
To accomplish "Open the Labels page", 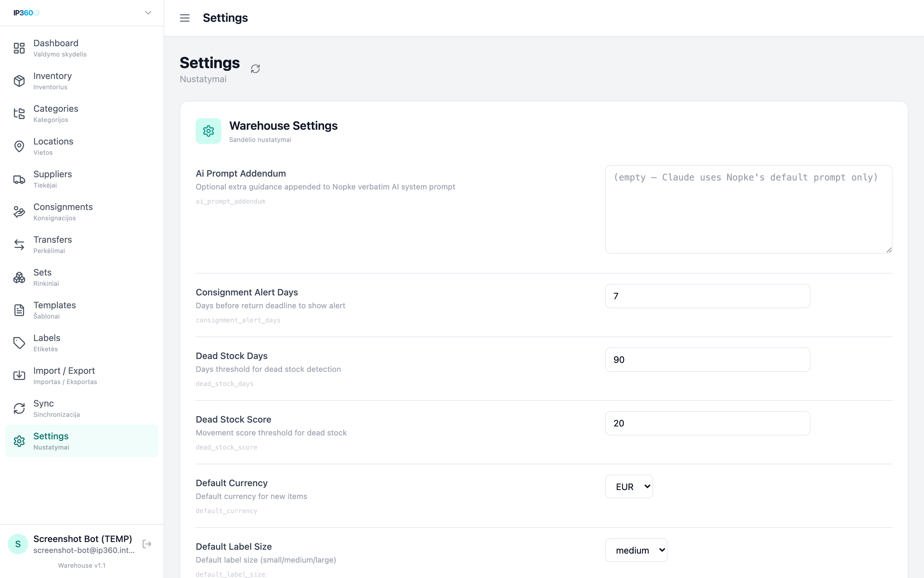I will coord(82,343).
